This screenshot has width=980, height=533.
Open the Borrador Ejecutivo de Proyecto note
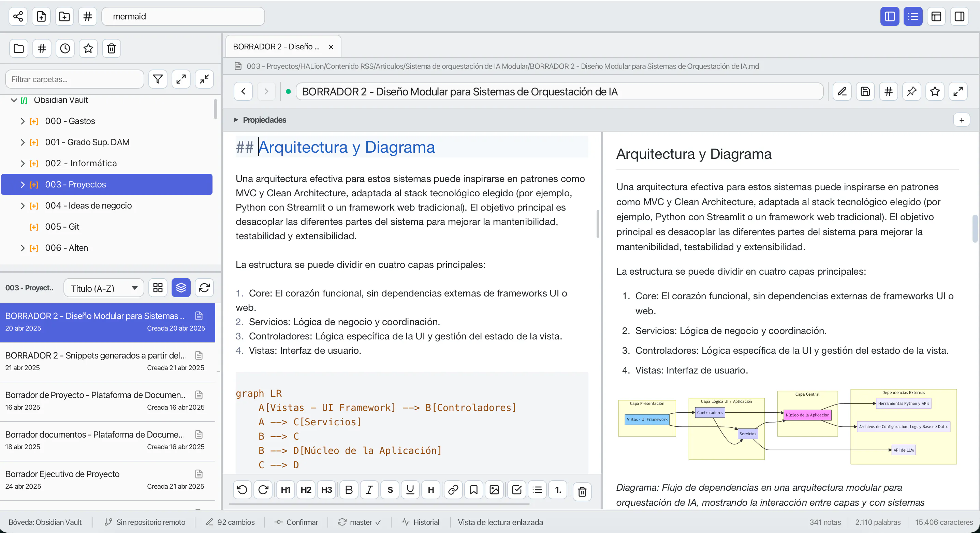click(108, 480)
